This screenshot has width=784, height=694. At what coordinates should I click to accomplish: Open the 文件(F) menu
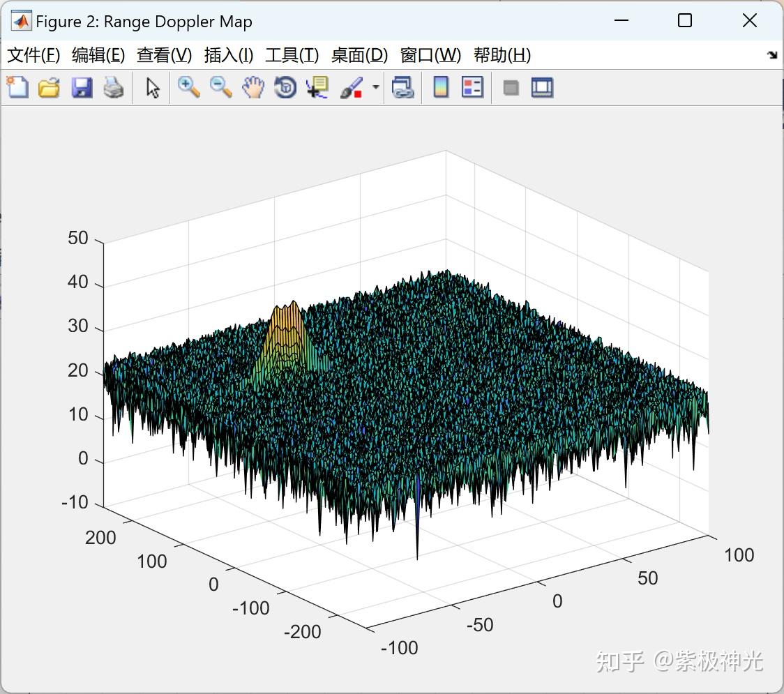(x=33, y=55)
